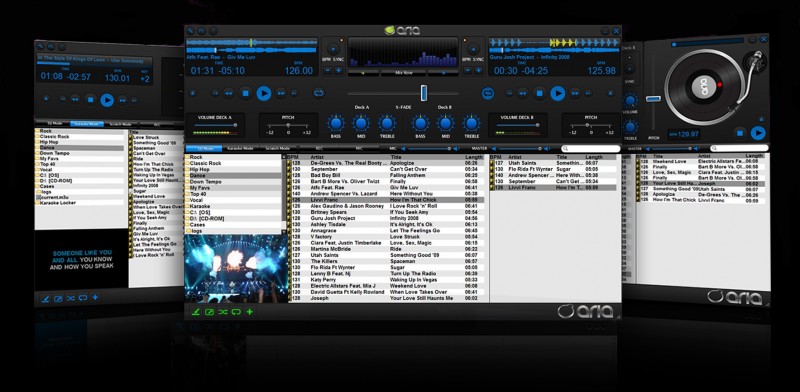
Task: Click the Deck A Bass knob
Action: coord(335,123)
